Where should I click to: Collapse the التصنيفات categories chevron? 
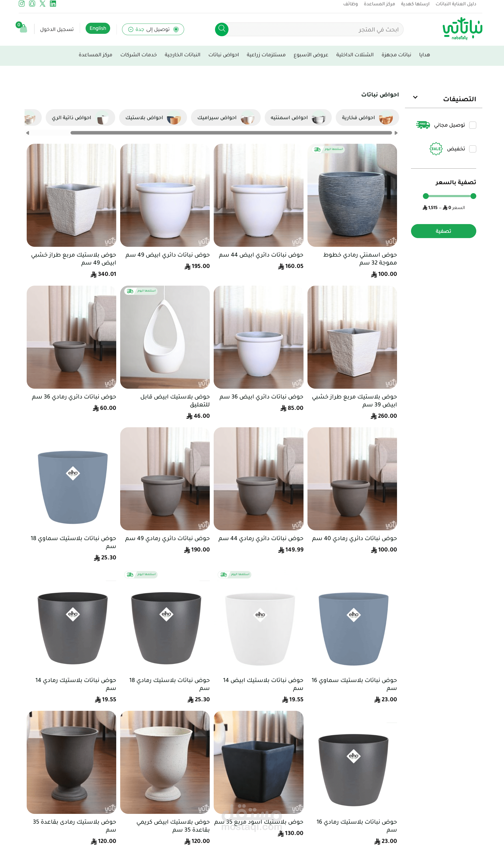pos(415,98)
